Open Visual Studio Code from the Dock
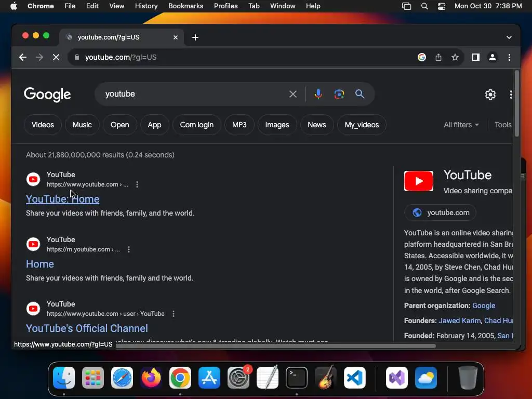 pos(354,378)
